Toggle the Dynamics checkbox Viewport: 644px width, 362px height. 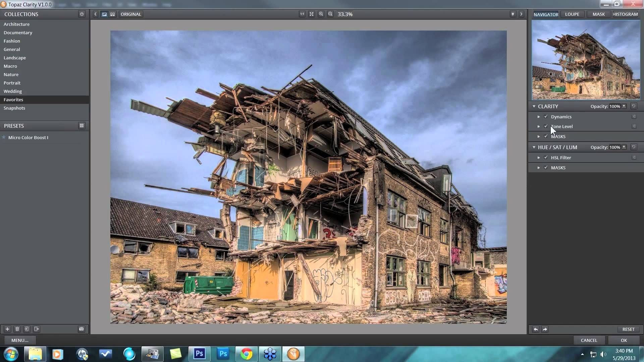coord(546,117)
